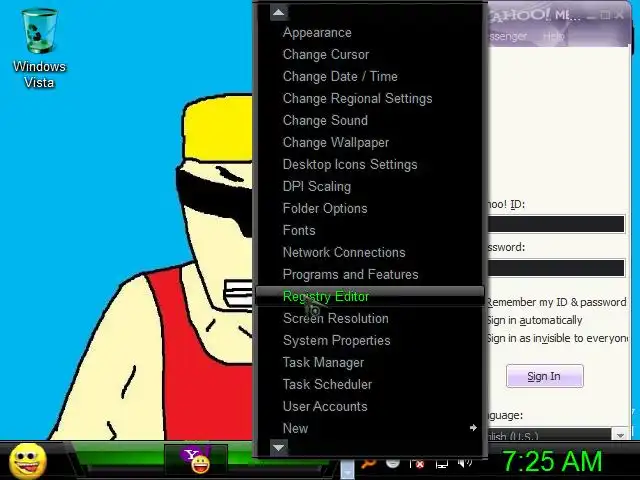This screenshot has width=640, height=480.
Task: Open Fonts from the menu
Action: (x=299, y=231)
